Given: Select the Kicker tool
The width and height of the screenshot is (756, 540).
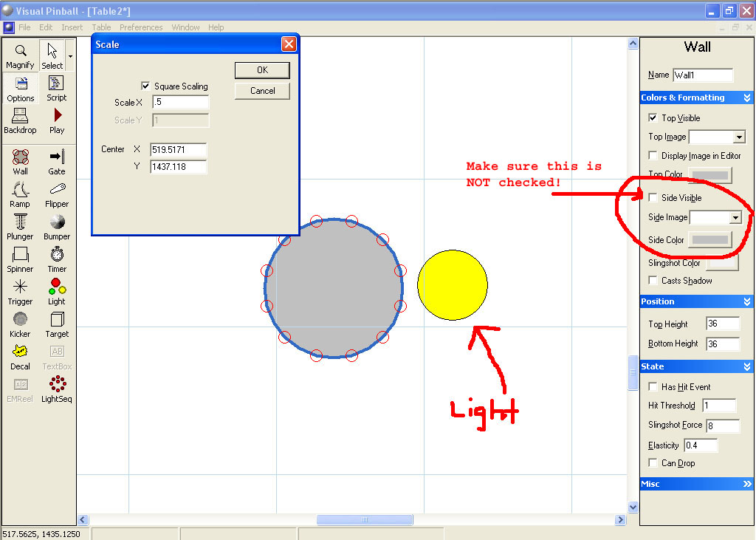Looking at the screenshot, I should (20, 324).
